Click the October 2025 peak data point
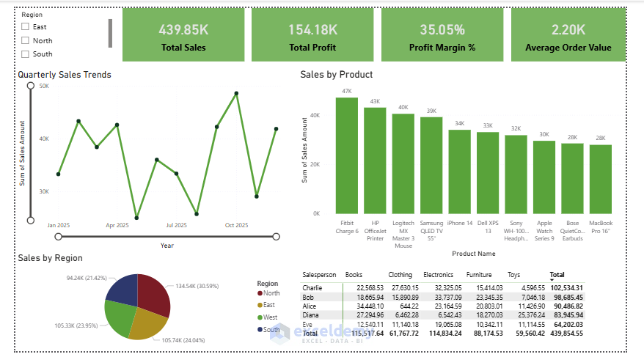Screen dimensions: 644x357 (236, 94)
